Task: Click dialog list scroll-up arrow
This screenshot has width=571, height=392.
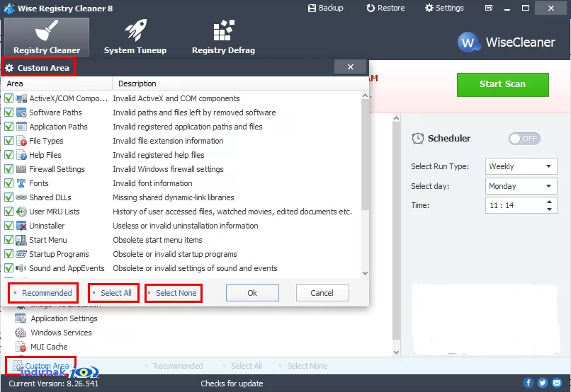Action: coord(365,96)
